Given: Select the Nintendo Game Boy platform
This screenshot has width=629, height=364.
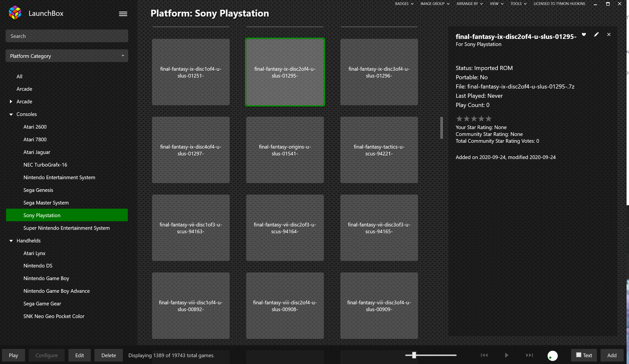Looking at the screenshot, I should 46,278.
